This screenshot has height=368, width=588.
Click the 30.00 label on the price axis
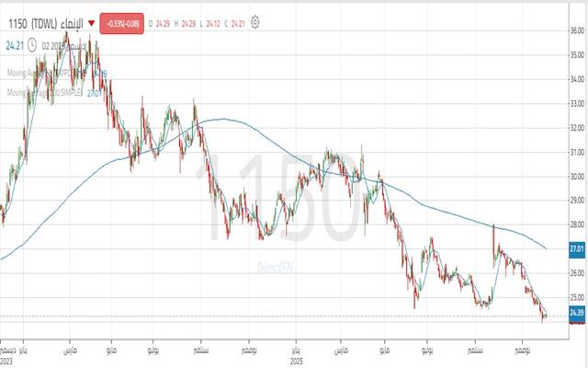click(576, 177)
